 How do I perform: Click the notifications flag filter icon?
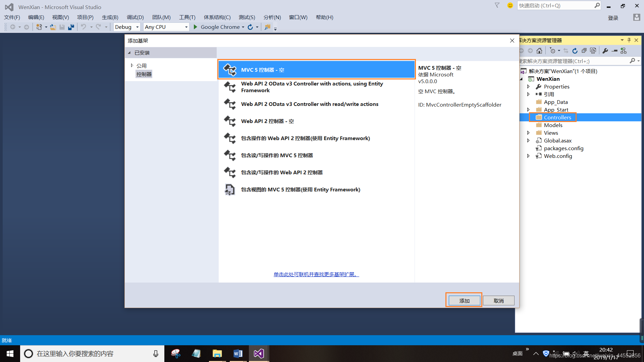click(x=497, y=5)
